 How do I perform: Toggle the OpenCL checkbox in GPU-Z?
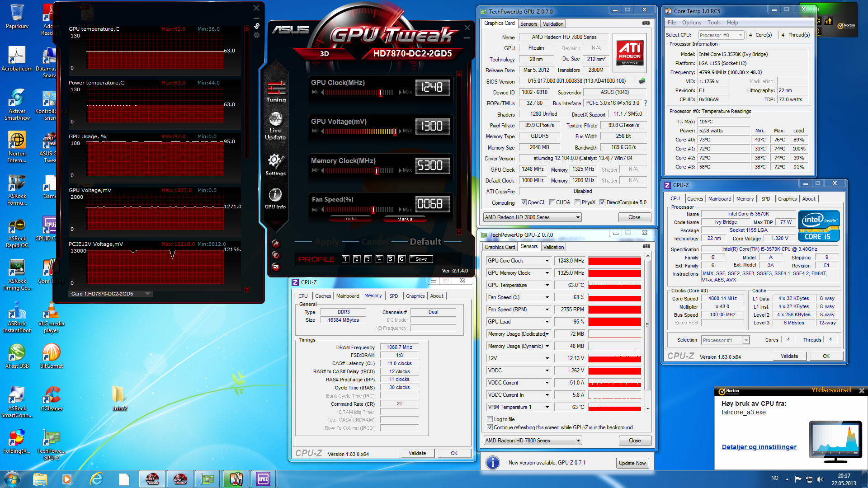[524, 202]
